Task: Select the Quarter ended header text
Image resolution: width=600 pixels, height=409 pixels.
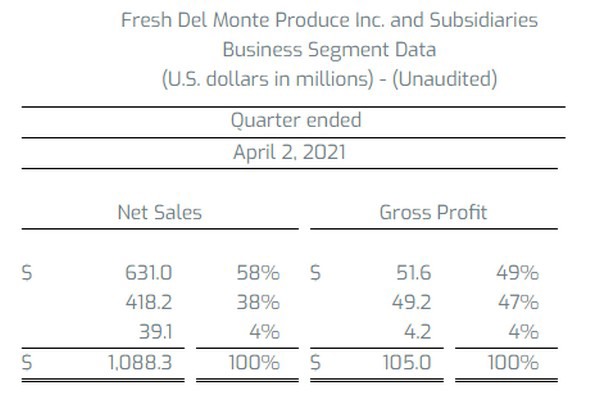Action: [296, 121]
